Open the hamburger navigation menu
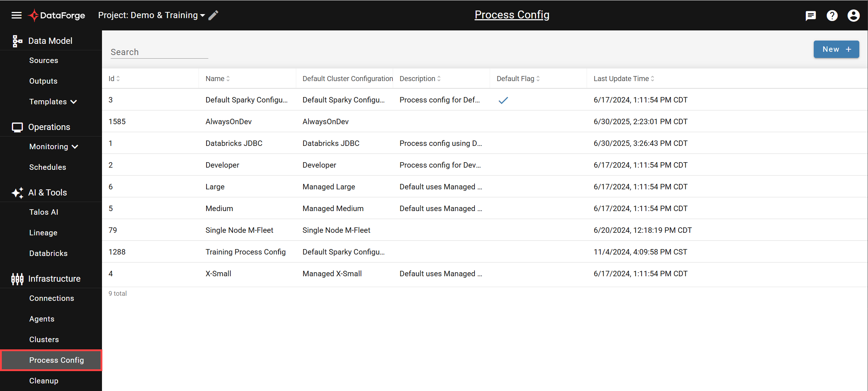This screenshot has width=868, height=391. [17, 15]
